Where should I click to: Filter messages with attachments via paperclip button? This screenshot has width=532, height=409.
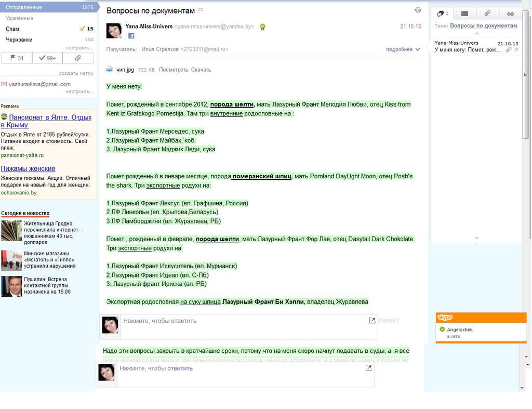point(78,58)
